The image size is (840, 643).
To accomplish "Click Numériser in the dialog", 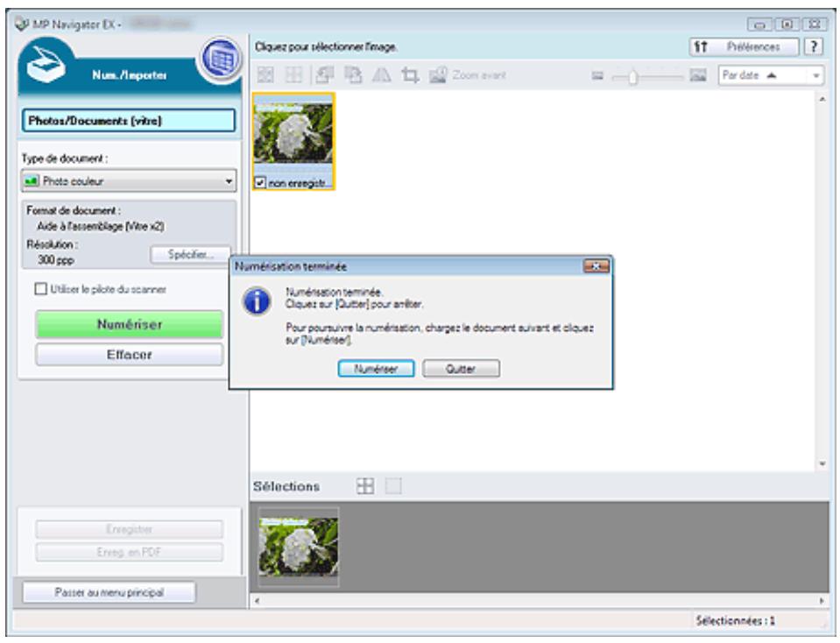I will tap(376, 369).
